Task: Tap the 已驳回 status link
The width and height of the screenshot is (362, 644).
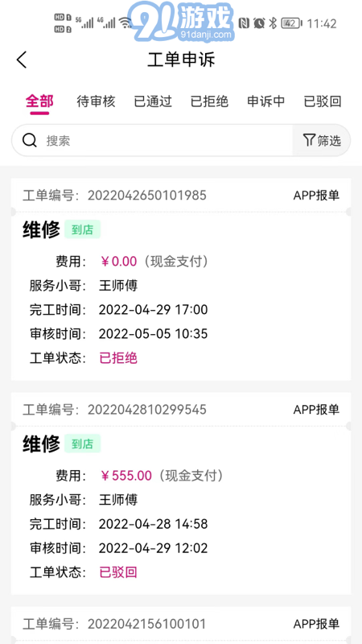Action: click(118, 572)
